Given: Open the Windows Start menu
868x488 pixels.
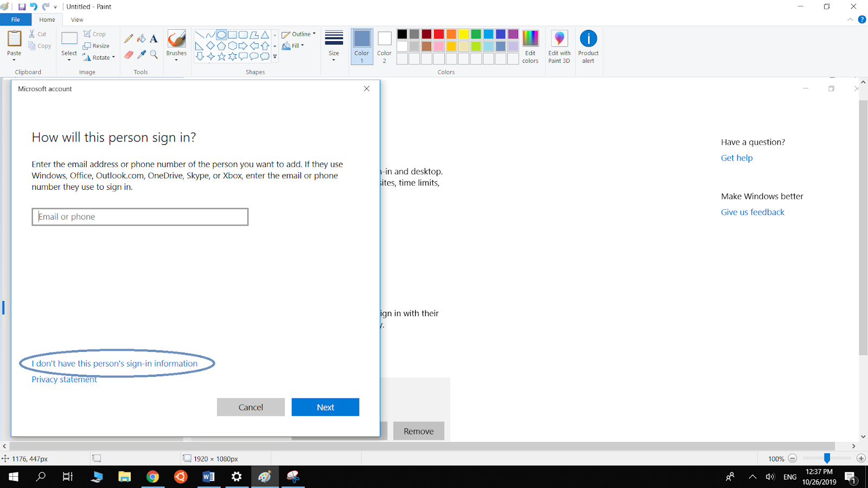Looking at the screenshot, I should (x=14, y=477).
